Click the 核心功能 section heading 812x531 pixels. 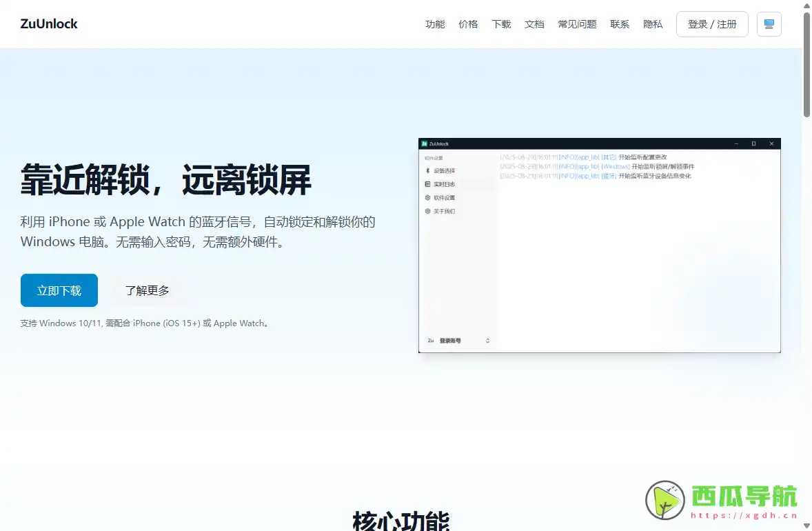401,521
